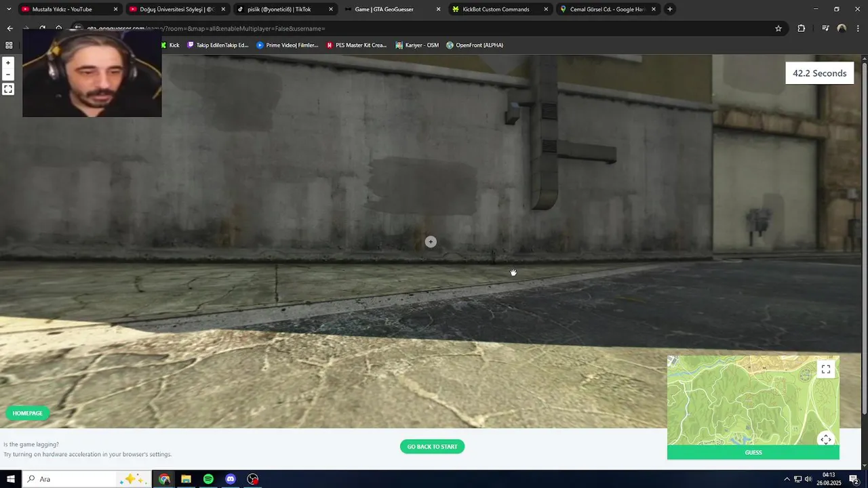The image size is (868, 488).
Task: Open the HOMEPAGE button
Action: [x=27, y=413]
